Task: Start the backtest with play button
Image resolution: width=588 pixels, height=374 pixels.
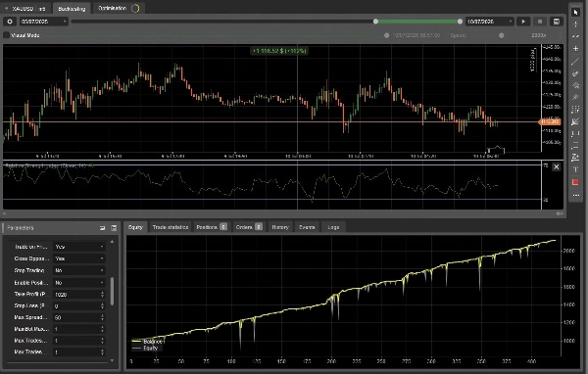Action: pyautogui.click(x=523, y=22)
